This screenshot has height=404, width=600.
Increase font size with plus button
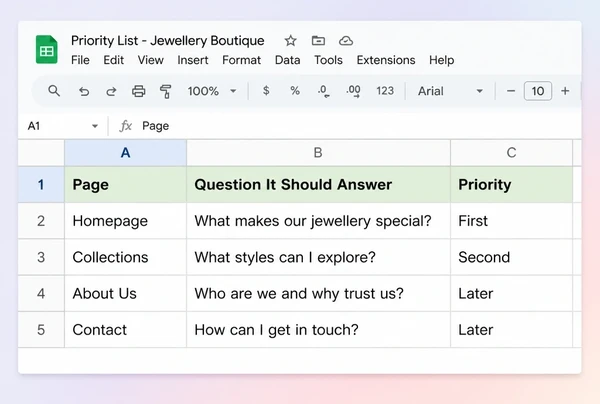point(565,91)
